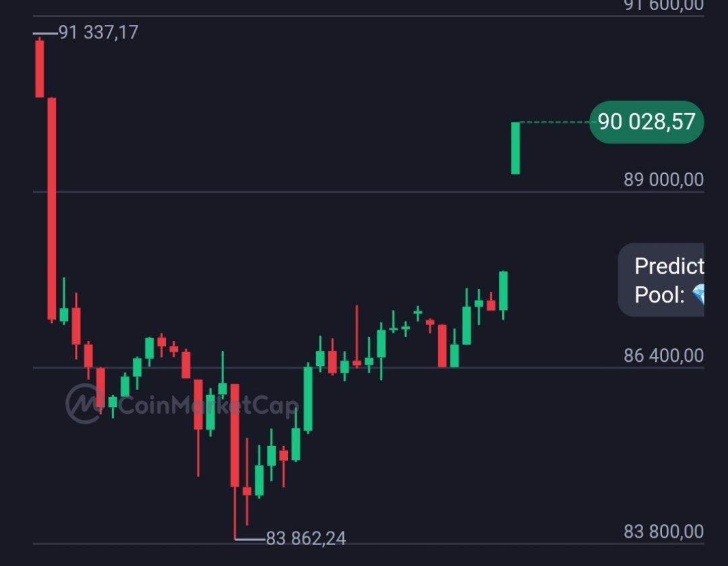This screenshot has width=728, height=566.
Task: Click the green 90 028,57 price label
Action: 646,122
